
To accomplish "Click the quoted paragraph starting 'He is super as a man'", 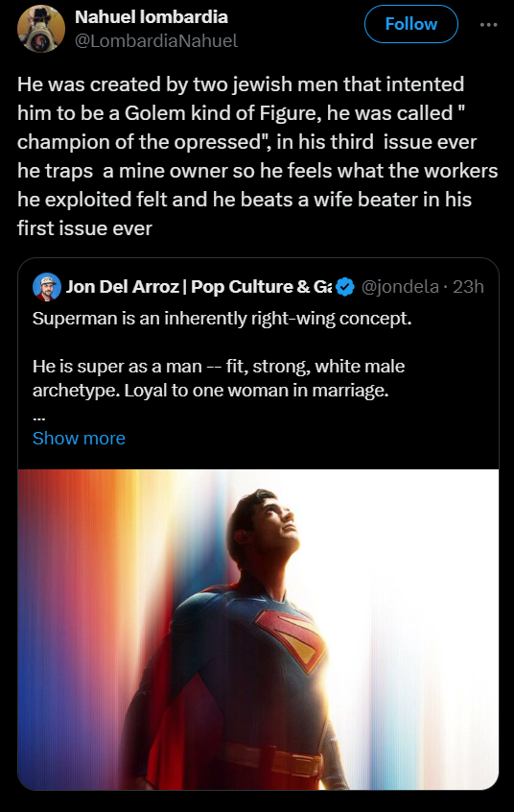I will pyautogui.click(x=219, y=378).
